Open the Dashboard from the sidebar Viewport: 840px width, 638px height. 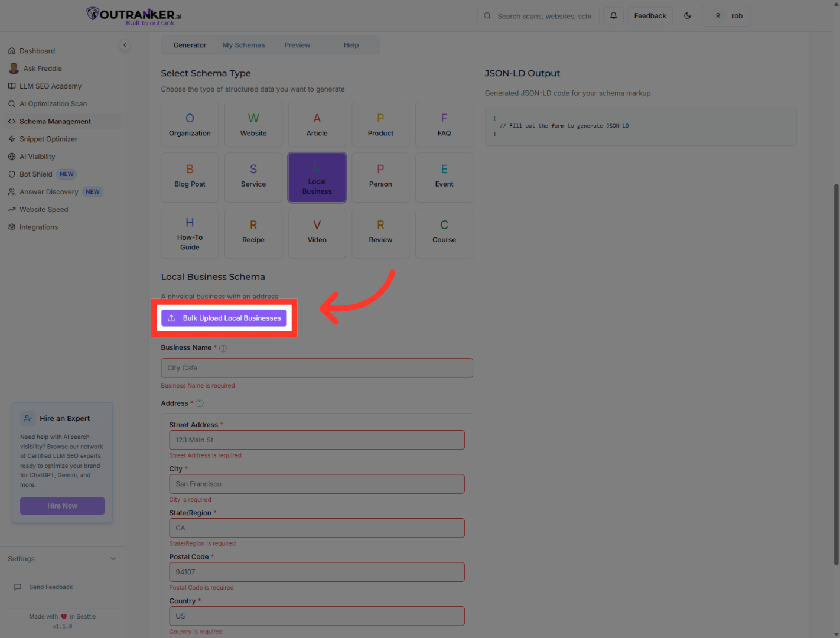tap(37, 51)
